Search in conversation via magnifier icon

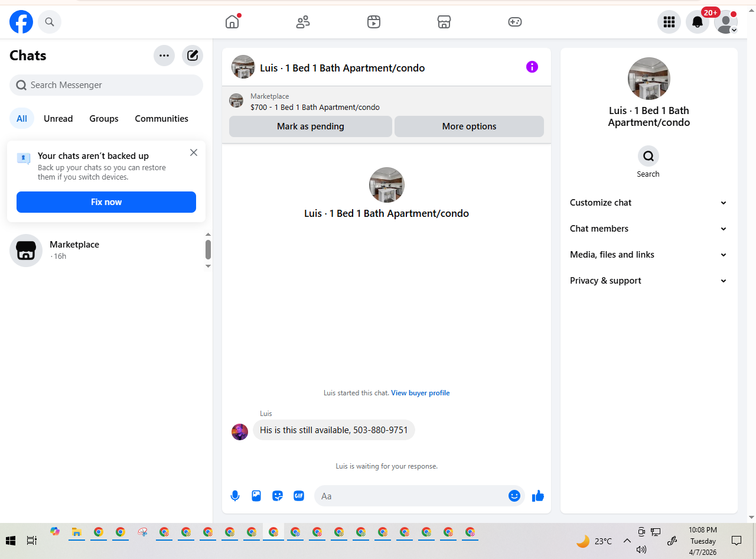click(x=649, y=156)
